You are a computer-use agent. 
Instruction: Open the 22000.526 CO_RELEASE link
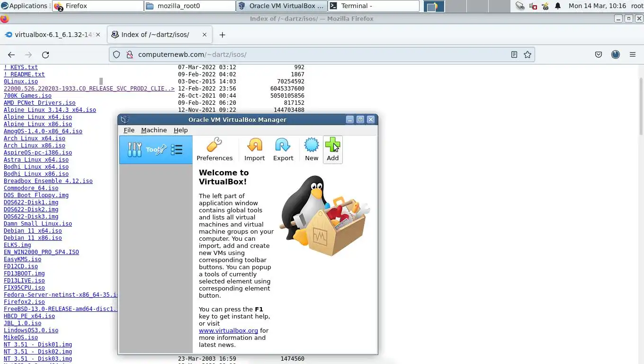pos(89,89)
